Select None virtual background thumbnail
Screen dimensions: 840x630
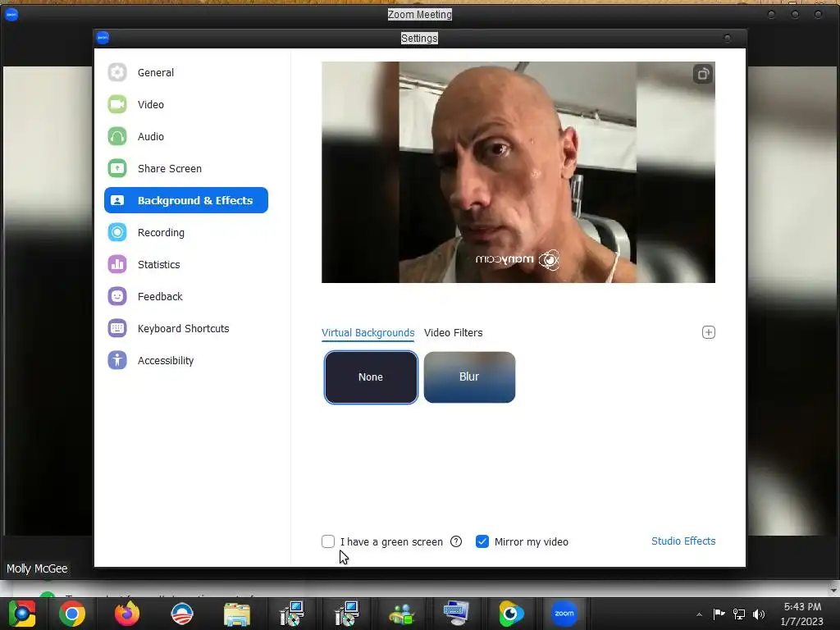click(x=371, y=377)
